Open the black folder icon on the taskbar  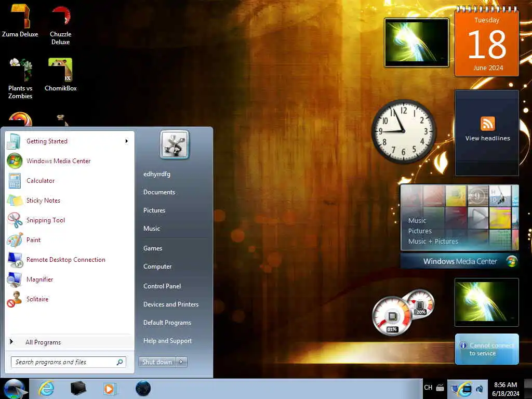(78, 389)
